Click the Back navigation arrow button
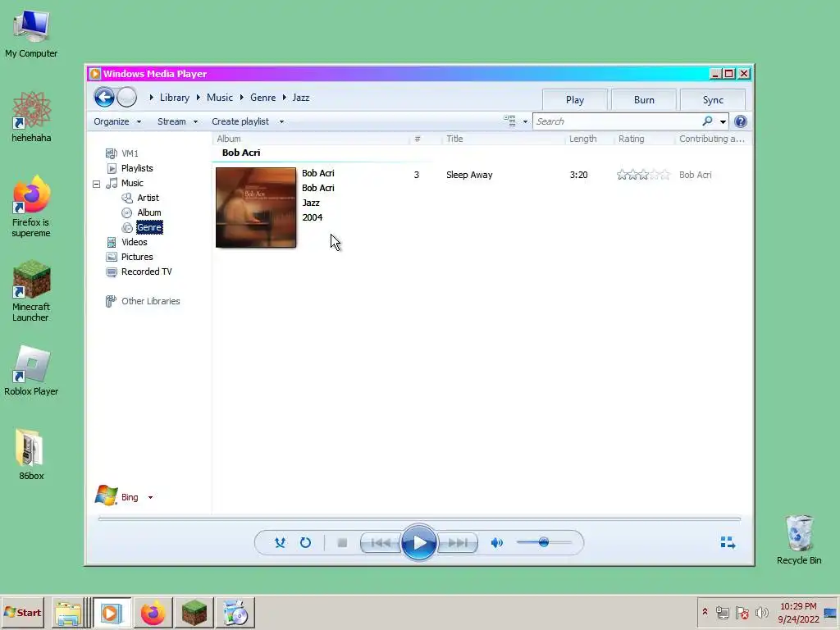The width and height of the screenshot is (840, 630). pyautogui.click(x=104, y=98)
